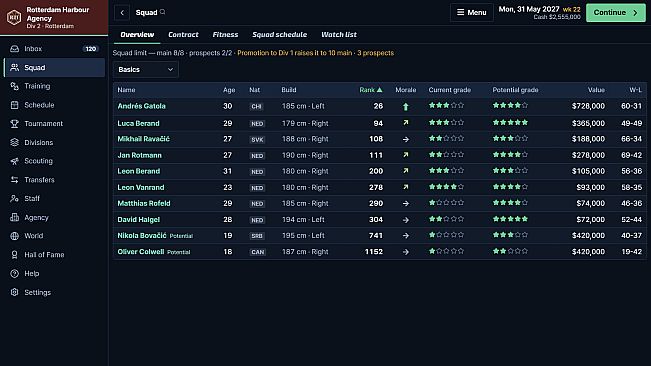
Task: Open the Tournament menu item
Action: point(54,124)
